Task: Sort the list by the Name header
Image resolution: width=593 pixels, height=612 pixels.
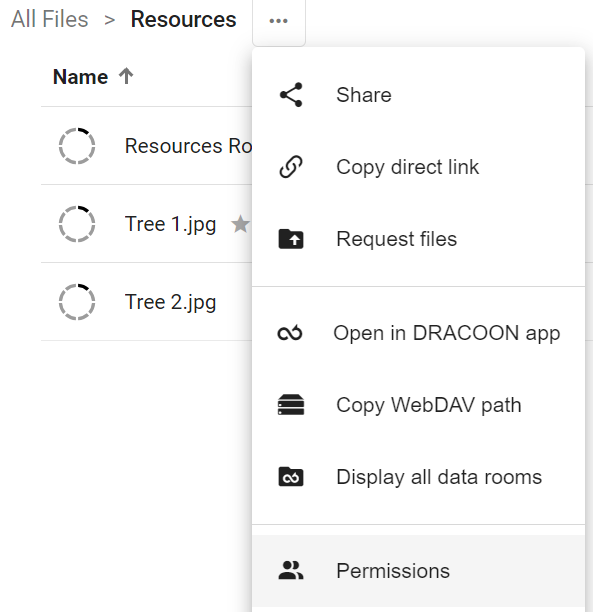Action: point(80,76)
